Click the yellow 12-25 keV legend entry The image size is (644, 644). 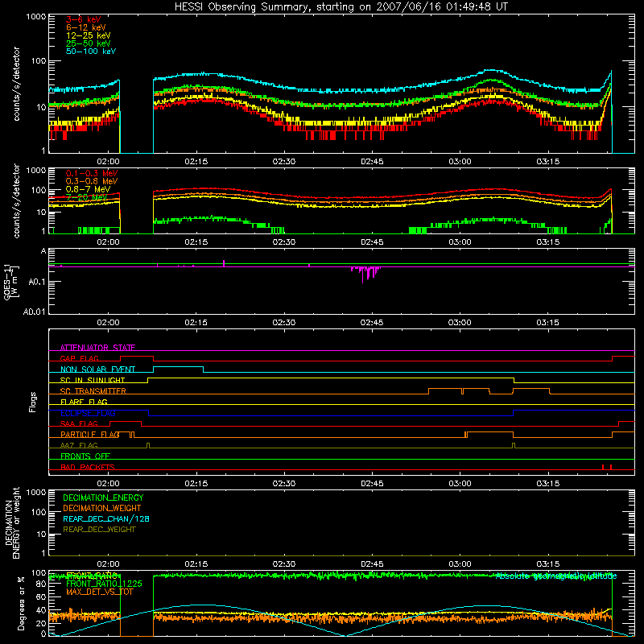tap(89, 35)
